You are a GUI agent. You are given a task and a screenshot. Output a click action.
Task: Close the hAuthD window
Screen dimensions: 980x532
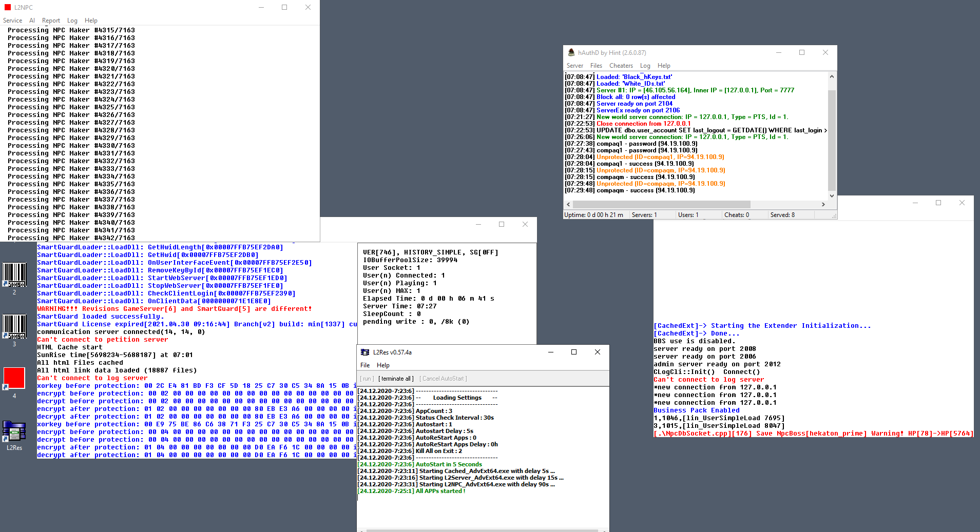(825, 52)
